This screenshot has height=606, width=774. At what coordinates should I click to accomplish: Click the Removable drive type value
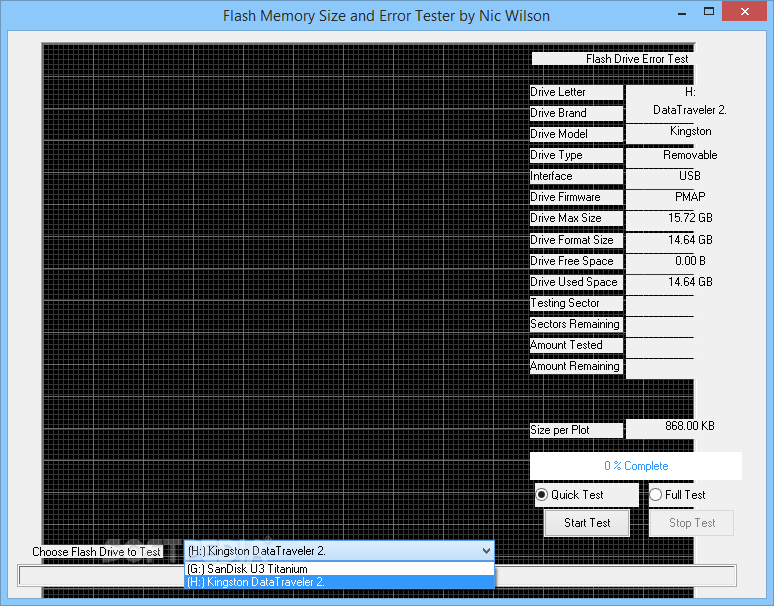tap(690, 155)
